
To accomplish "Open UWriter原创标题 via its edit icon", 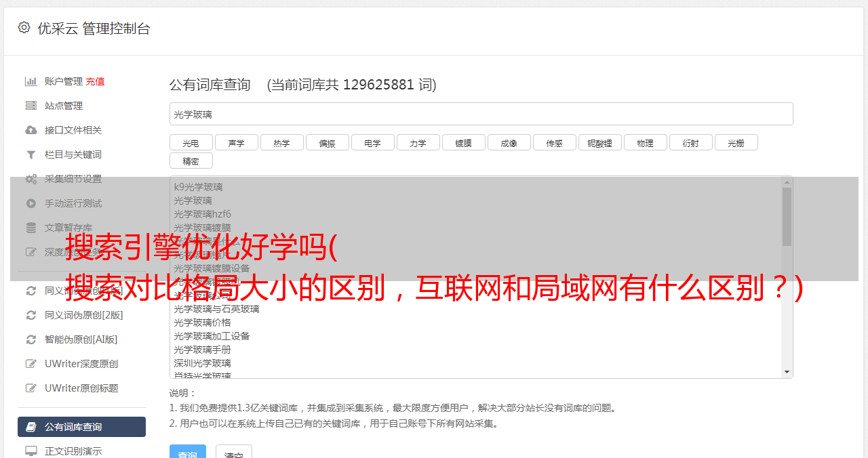I will 31,388.
